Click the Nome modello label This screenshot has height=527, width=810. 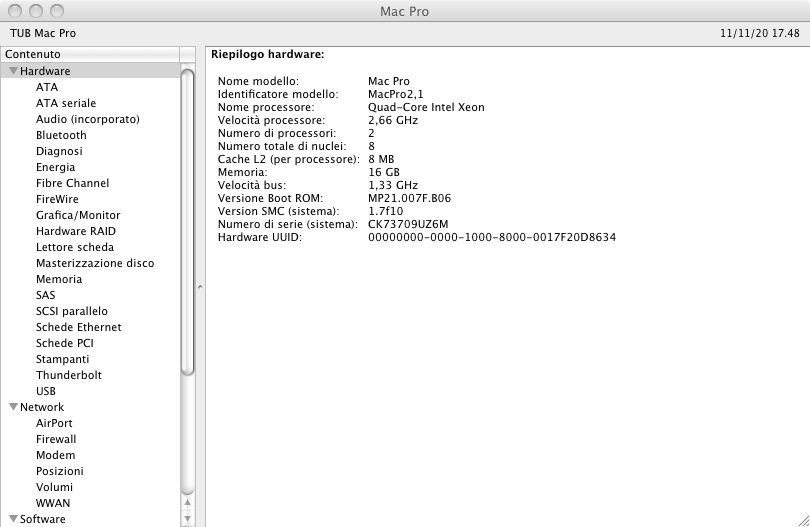click(258, 81)
